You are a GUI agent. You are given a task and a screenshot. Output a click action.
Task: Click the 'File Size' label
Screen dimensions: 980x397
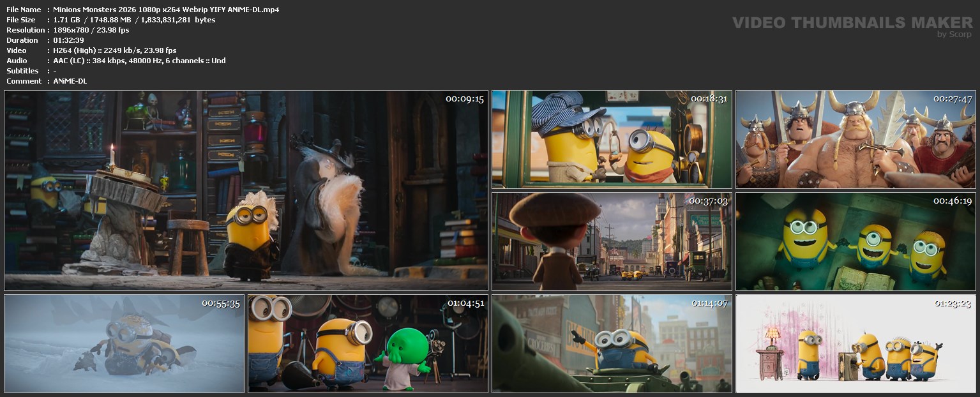(x=21, y=20)
